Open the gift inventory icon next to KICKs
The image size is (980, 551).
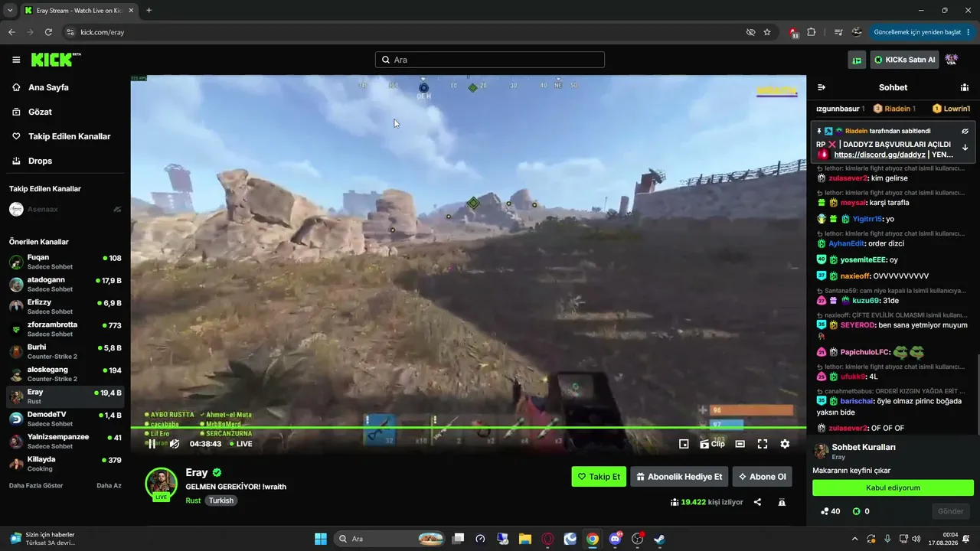[857, 60]
